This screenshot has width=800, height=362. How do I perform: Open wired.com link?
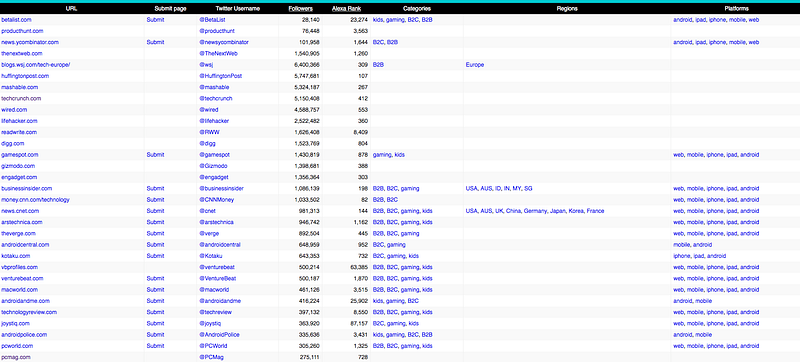pos(14,110)
